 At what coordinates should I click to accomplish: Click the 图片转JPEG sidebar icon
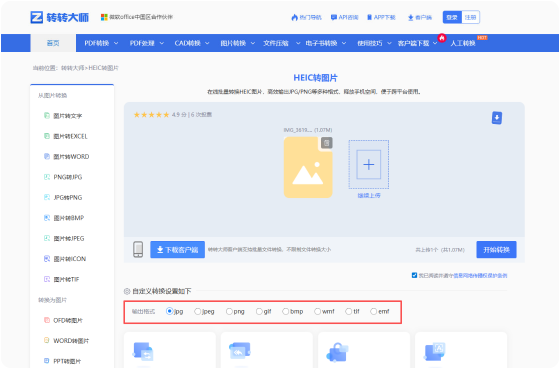(47, 238)
